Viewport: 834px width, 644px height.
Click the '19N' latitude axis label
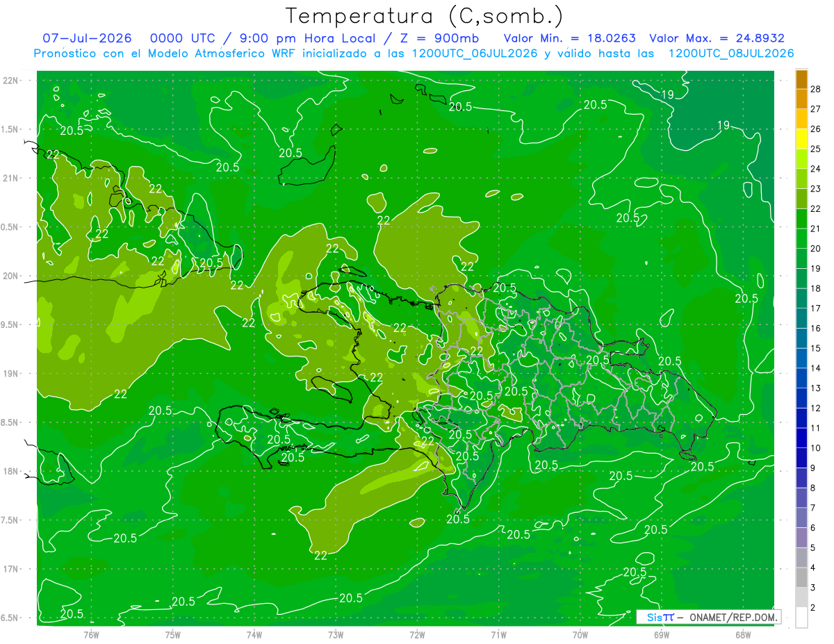[x=10, y=374]
